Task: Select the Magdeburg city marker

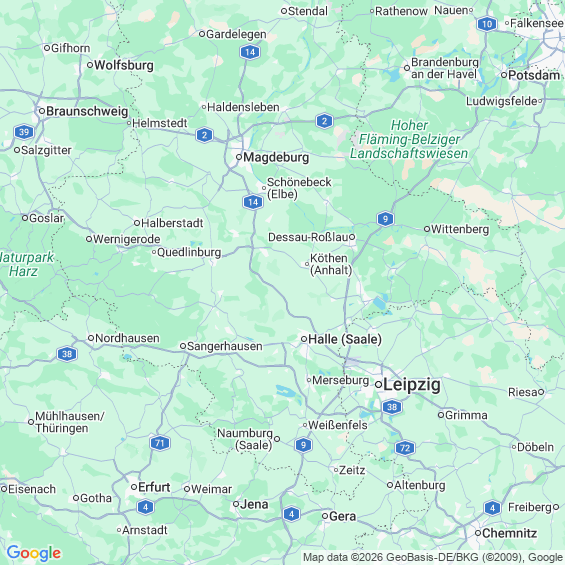Action: click(239, 157)
